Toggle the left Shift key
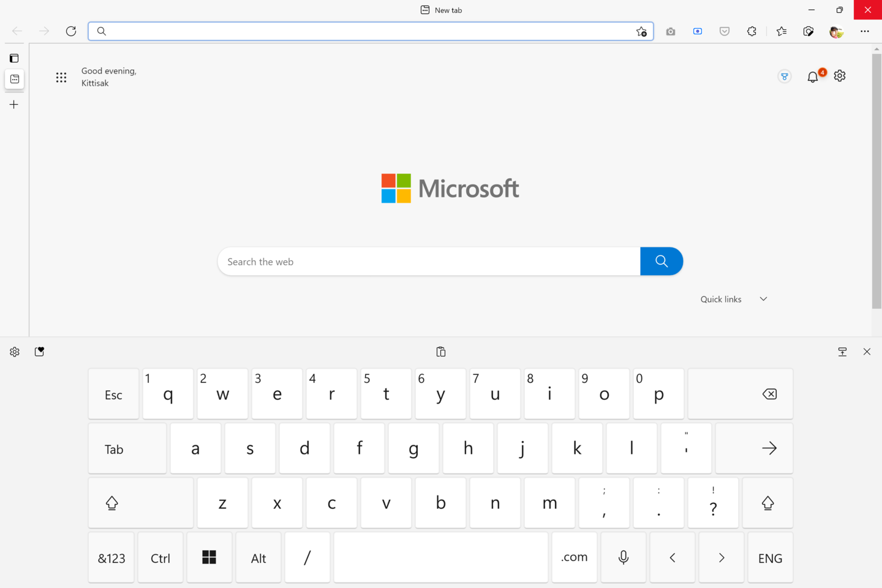The height and width of the screenshot is (588, 882). click(141, 503)
